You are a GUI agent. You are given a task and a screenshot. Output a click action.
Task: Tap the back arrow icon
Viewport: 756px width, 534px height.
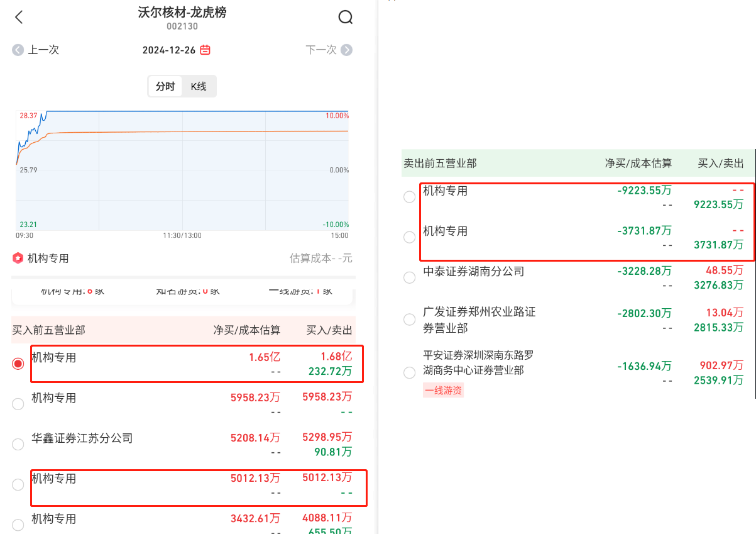pyautogui.click(x=19, y=17)
